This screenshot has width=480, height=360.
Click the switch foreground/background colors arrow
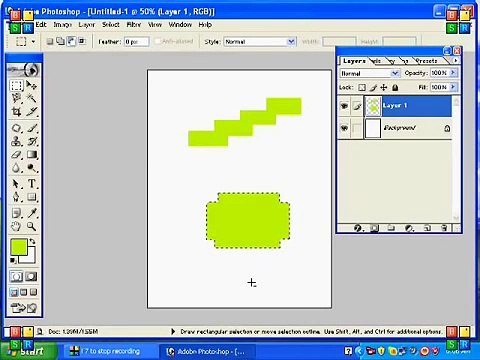pos(32,241)
